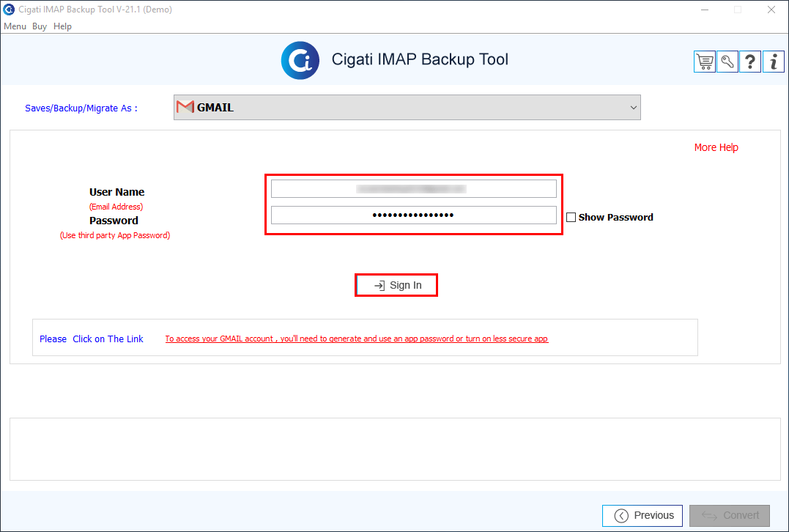Go back with the Previous button
This screenshot has width=789, height=532.
642,515
